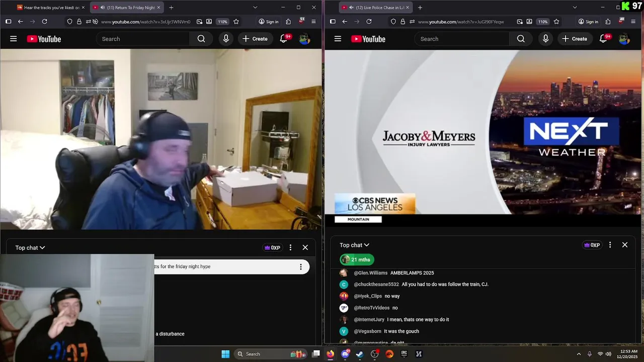The image size is (644, 362).
Task: Open left browser application hamburger menu
Action: click(313, 22)
